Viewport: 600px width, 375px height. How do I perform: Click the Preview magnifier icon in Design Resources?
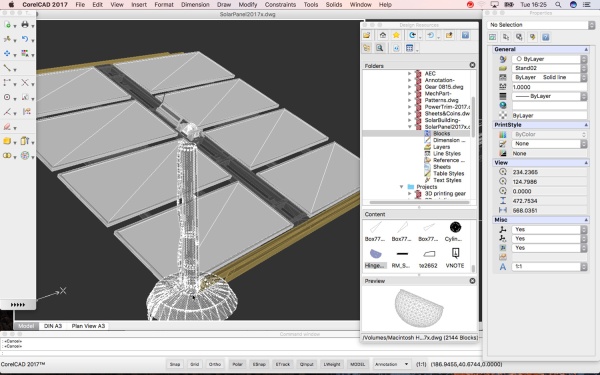[x=380, y=48]
